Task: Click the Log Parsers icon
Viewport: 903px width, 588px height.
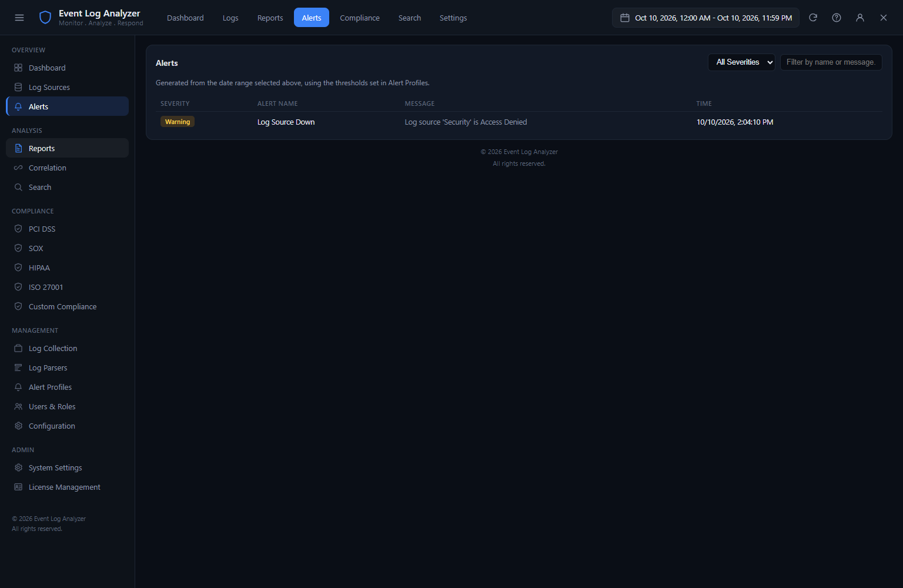Action: pyautogui.click(x=18, y=367)
